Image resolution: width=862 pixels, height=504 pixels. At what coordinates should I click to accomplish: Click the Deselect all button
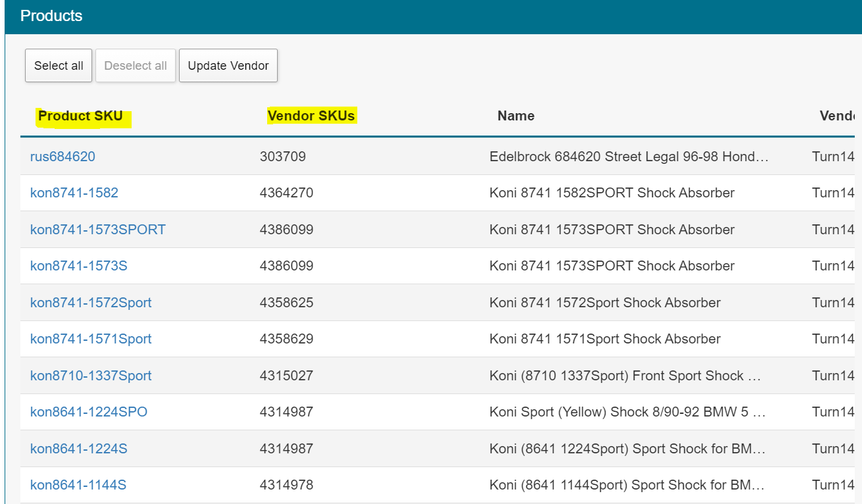(136, 66)
